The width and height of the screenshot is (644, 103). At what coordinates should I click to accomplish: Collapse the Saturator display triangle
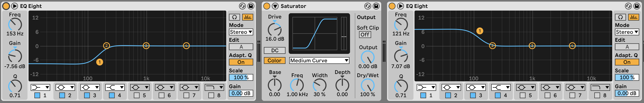[275, 6]
